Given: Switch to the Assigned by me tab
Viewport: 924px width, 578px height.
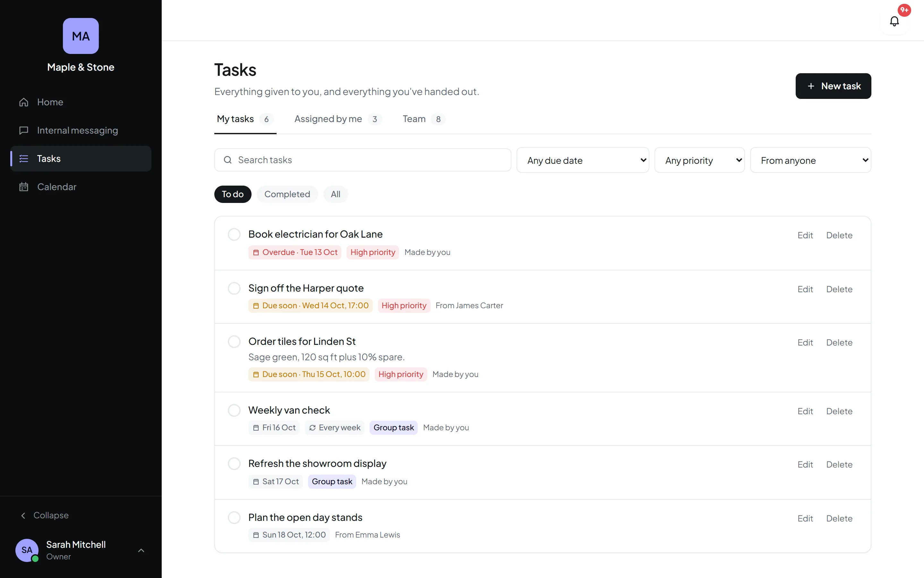Looking at the screenshot, I should click(338, 119).
